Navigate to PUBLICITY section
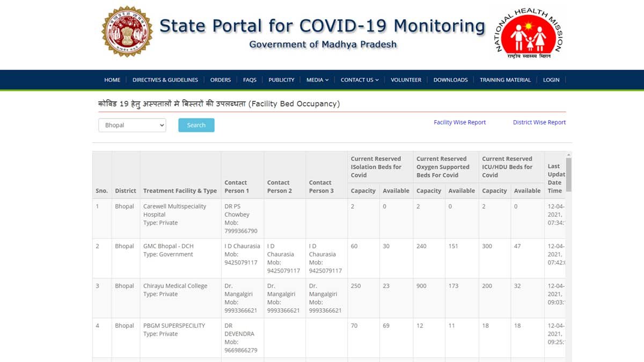 pyautogui.click(x=281, y=80)
